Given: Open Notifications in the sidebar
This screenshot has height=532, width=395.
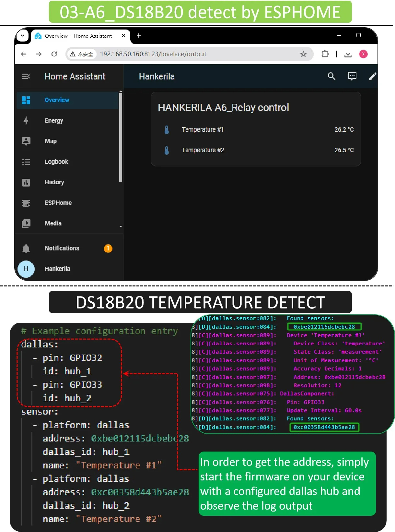Looking at the screenshot, I should click(67, 248).
